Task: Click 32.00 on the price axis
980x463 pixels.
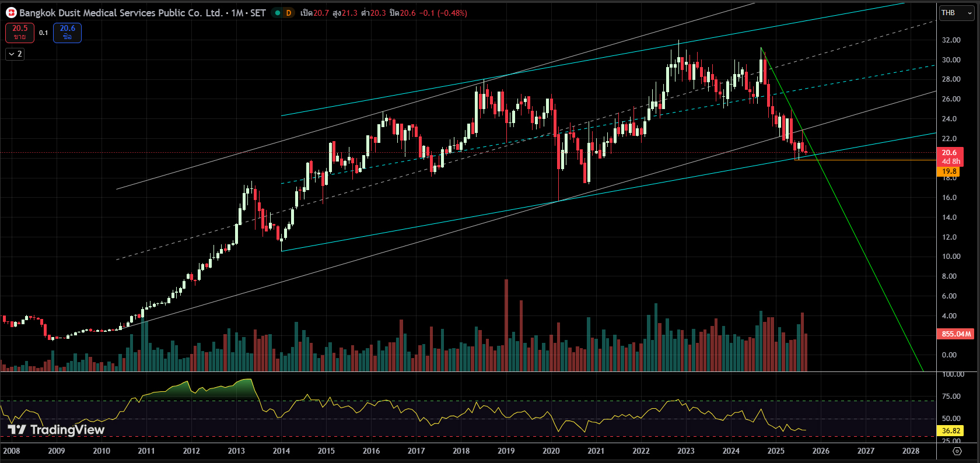Action: tap(951, 40)
